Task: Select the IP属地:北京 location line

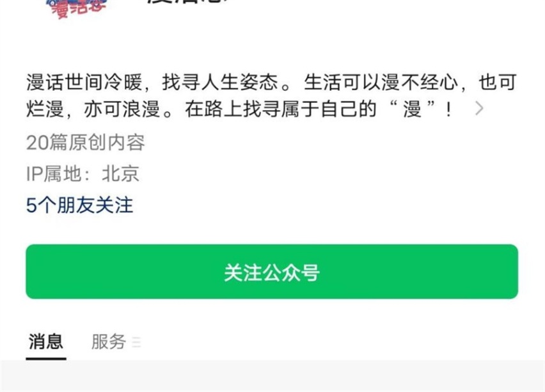Action: click(x=83, y=173)
